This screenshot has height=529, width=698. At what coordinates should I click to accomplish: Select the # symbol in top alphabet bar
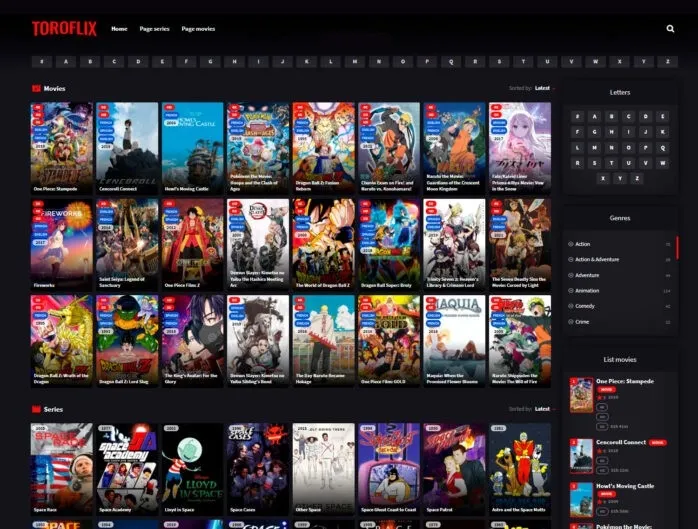pyautogui.click(x=42, y=61)
